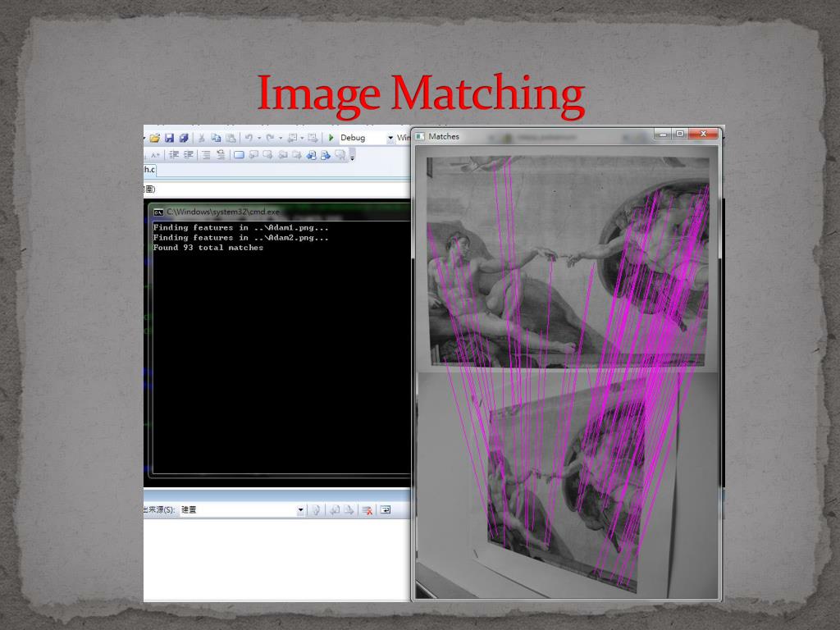
Task: Click the Matches window title bar
Action: coord(567,136)
